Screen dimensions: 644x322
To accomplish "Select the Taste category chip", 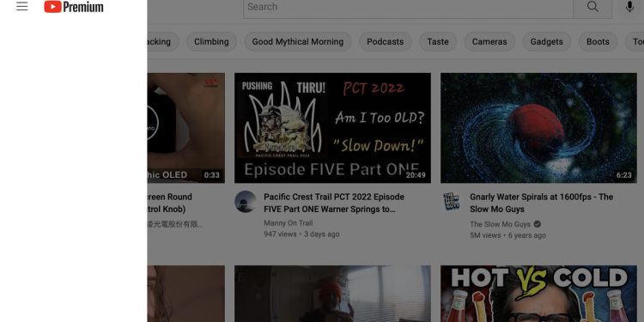I will pos(438,41).
